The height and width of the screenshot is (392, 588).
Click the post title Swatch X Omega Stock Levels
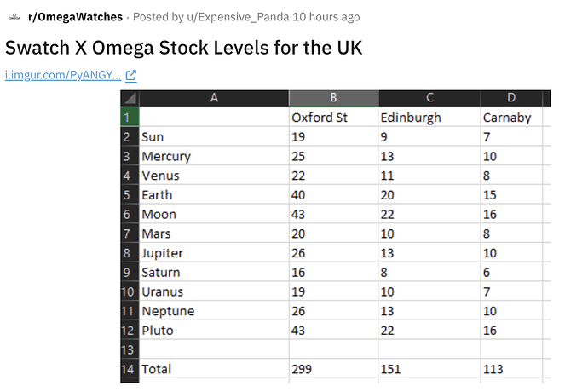tap(184, 48)
